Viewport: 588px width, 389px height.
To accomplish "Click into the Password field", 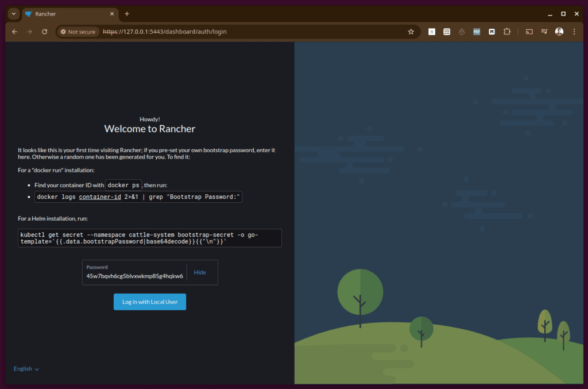I will click(134, 273).
